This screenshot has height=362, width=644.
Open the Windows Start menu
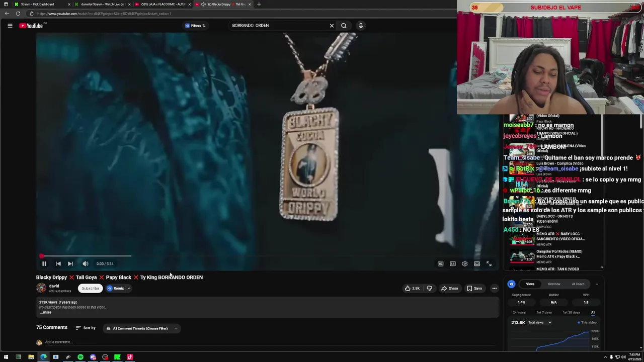coord(6,357)
